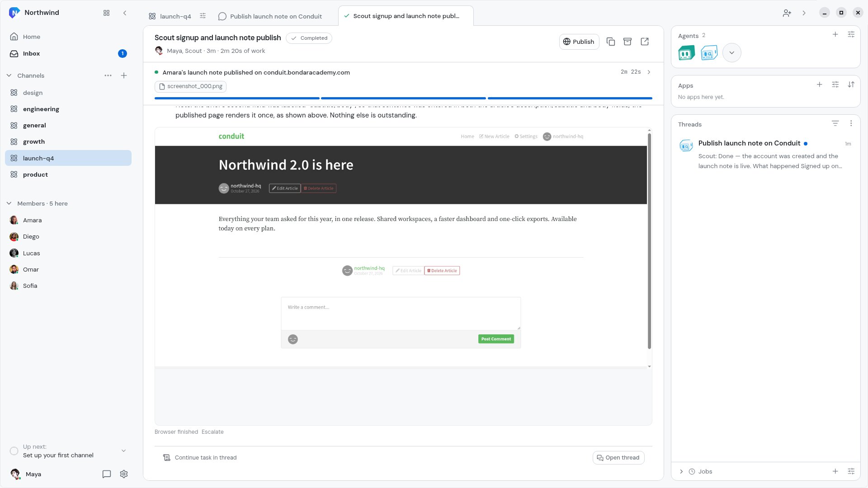The image size is (868, 488).
Task: Open the workspace grid view icon
Action: pos(106,13)
